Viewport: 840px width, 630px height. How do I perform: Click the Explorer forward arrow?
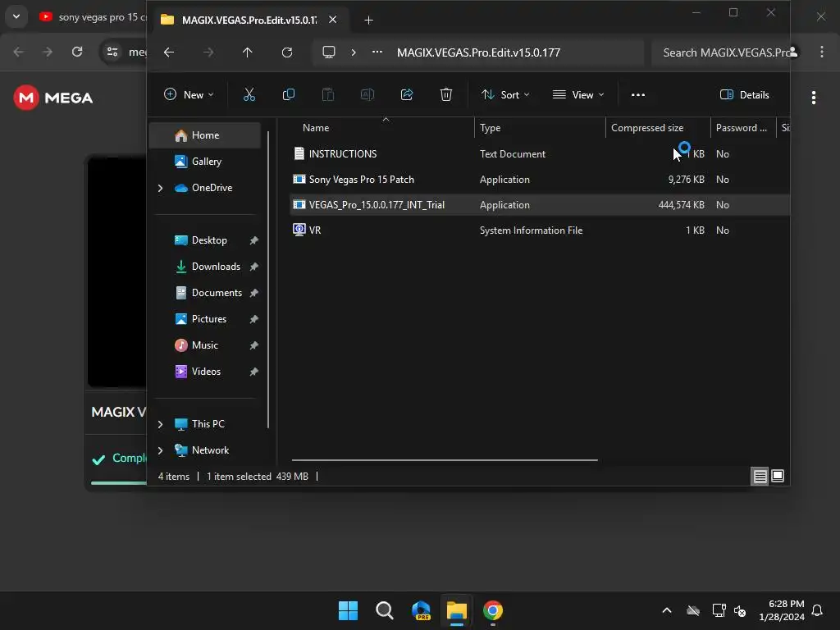[208, 52]
